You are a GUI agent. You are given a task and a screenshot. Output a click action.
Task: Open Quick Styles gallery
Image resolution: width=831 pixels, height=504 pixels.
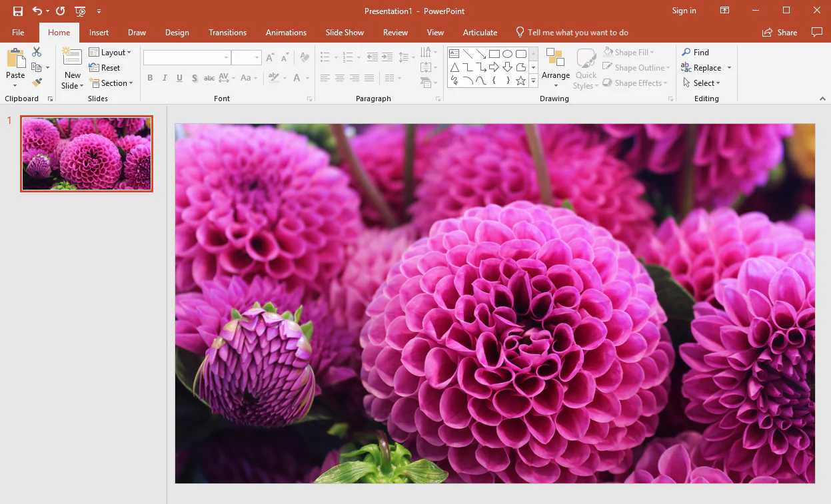point(586,68)
